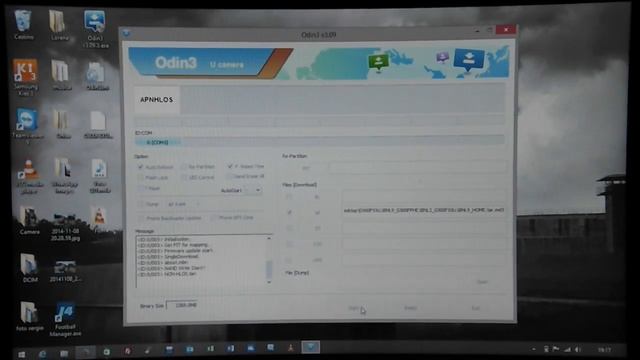640x360 pixels.
Task: Open the 2014-11-08 20.20.19.jpg image file
Action: (x=65, y=227)
